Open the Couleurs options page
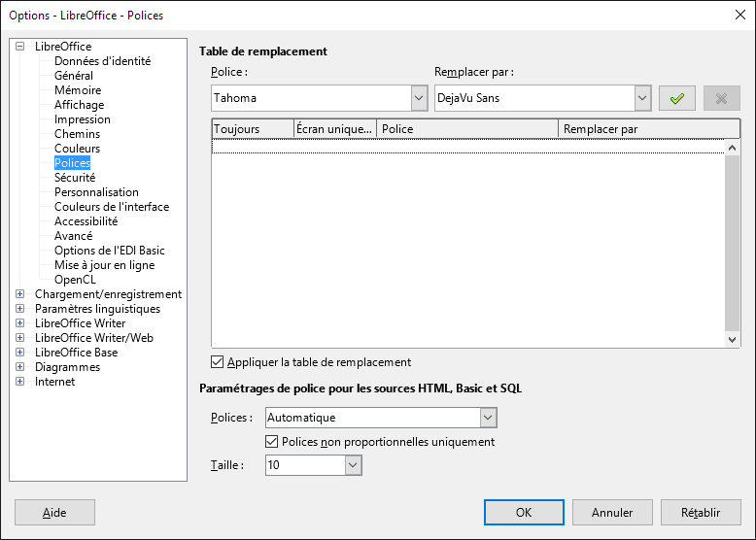Viewport: 756px width, 540px height. tap(77, 149)
